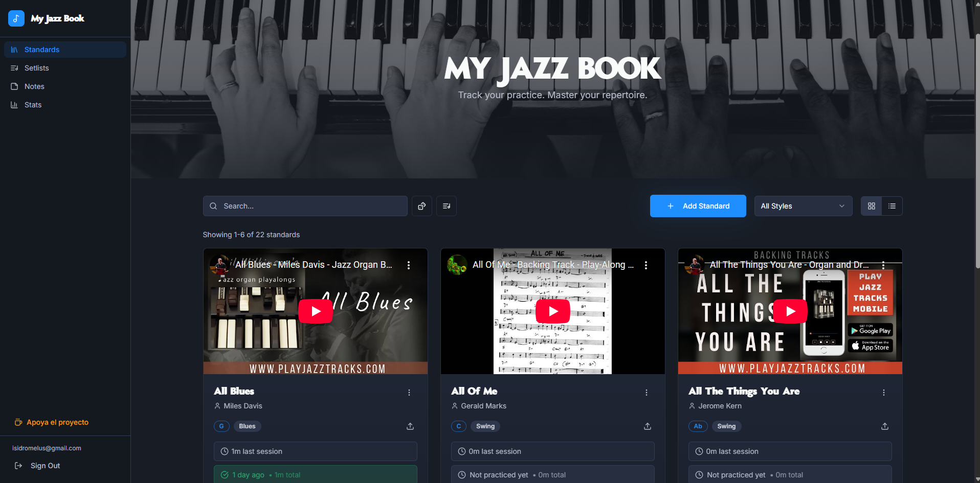
Task: Open the Notes section
Action: coord(34,86)
